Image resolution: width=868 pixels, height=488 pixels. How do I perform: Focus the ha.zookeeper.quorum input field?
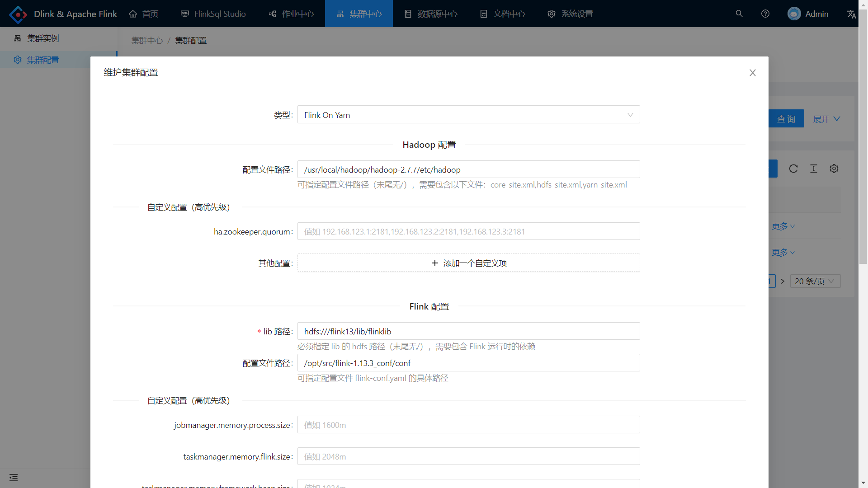point(468,231)
